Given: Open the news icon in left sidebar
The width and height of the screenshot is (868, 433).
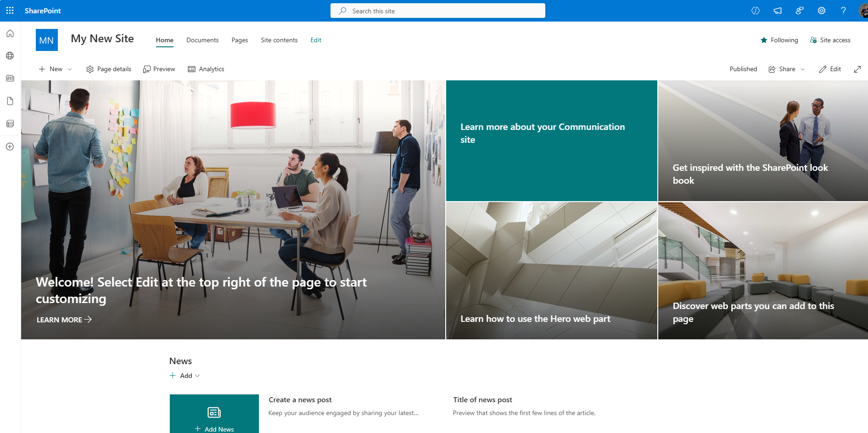Looking at the screenshot, I should [10, 79].
